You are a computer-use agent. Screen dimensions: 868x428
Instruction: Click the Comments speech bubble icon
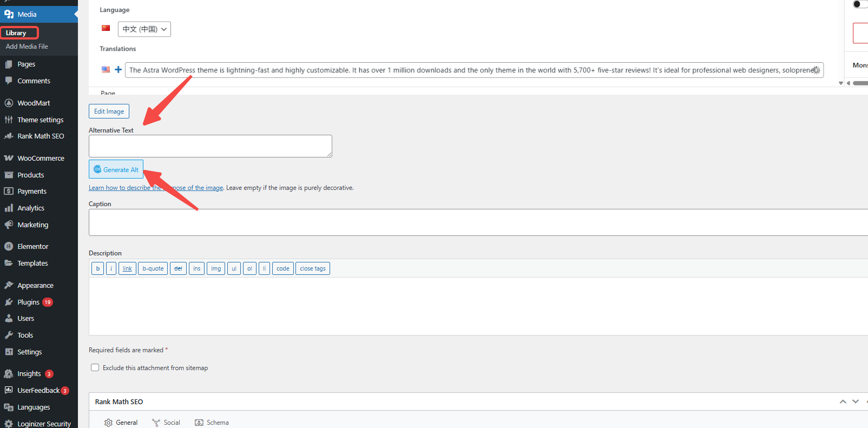[9, 81]
